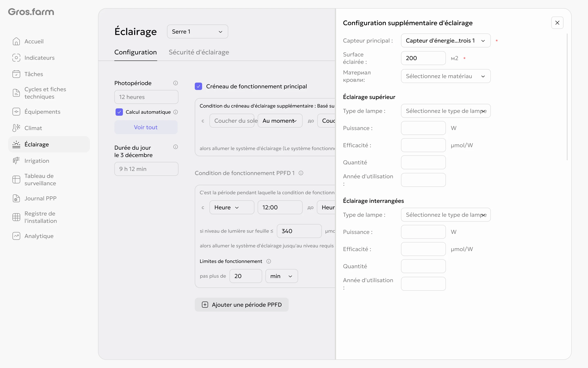The width and height of the screenshot is (588, 368).
Task: Go to Accueil in sidebar
Action: pyautogui.click(x=49, y=41)
